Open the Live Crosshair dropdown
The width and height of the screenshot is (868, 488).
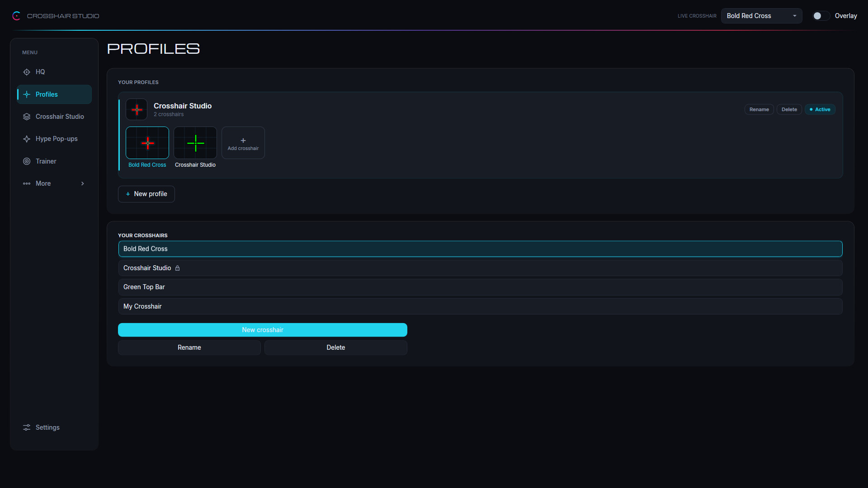(761, 16)
